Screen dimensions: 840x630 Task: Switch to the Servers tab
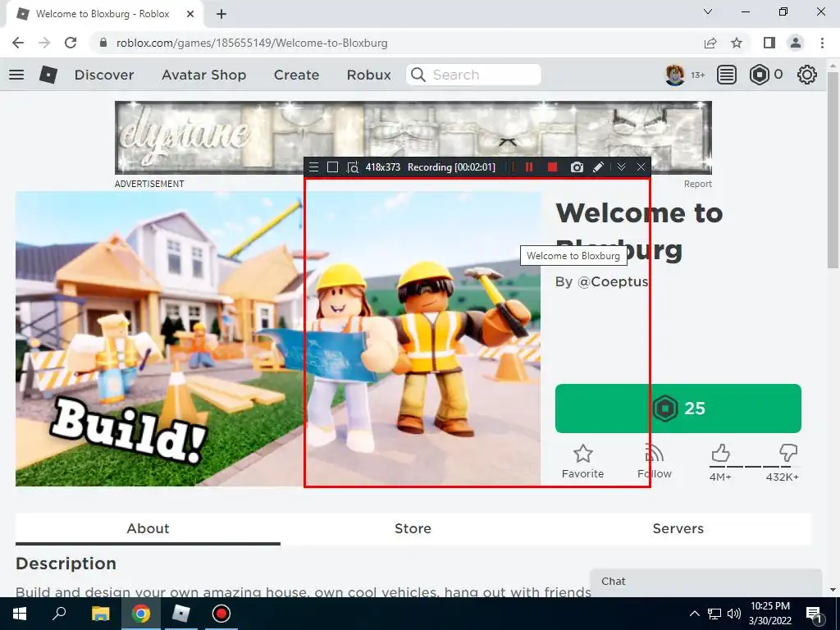click(x=678, y=529)
